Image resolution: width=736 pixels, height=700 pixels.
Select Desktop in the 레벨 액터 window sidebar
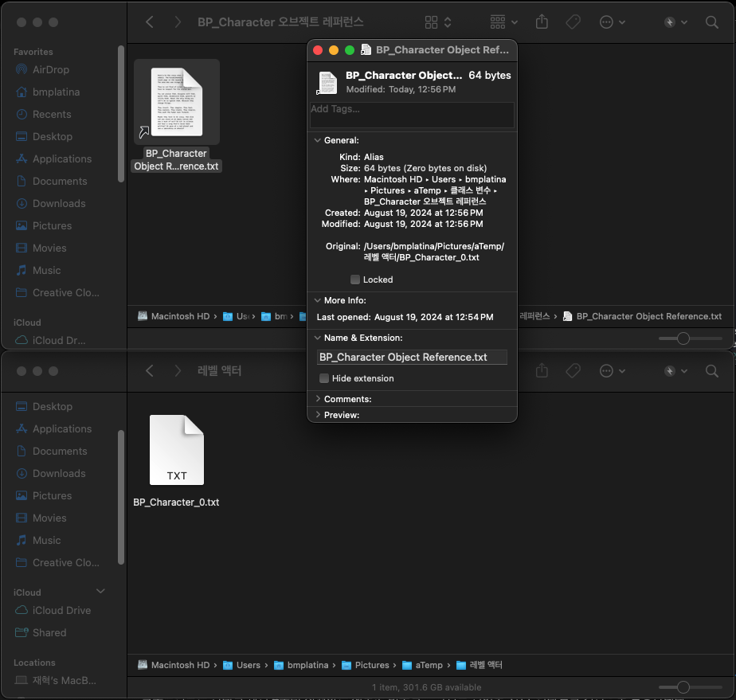tap(52, 407)
